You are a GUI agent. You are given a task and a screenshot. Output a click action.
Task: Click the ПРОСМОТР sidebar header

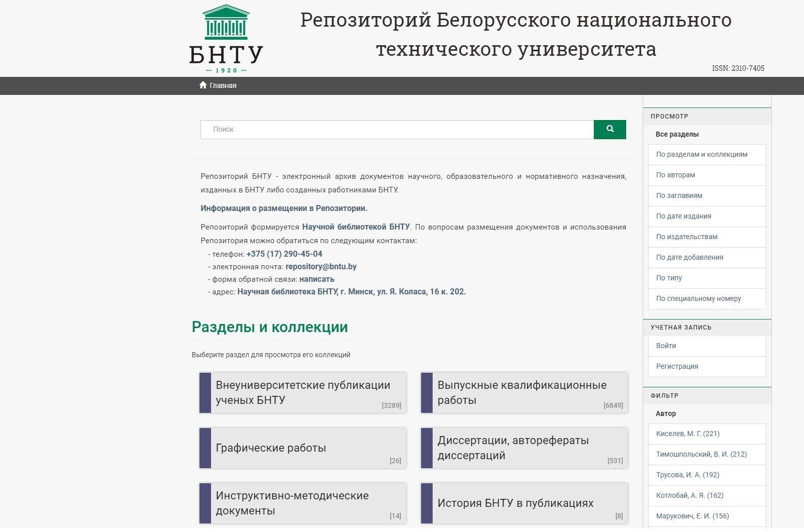(669, 116)
